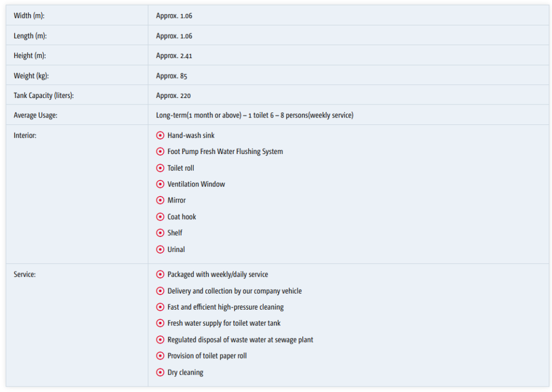
Task: Click the bullet next to Provision of toilet paper roll
Action: (160, 356)
